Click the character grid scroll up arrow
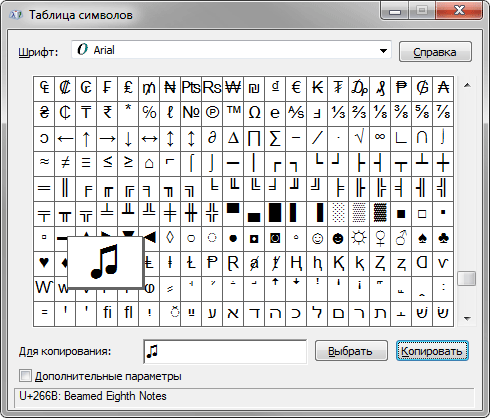 pyautogui.click(x=467, y=85)
